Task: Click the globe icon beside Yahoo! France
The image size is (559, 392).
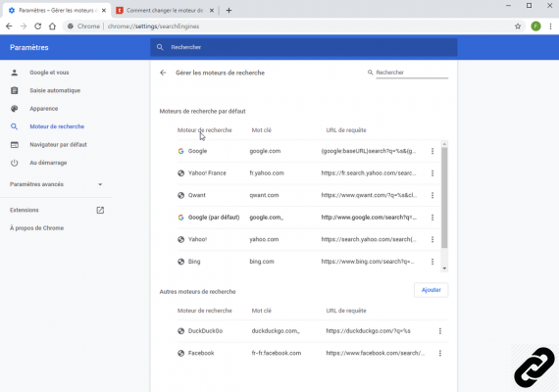Action: tap(180, 173)
